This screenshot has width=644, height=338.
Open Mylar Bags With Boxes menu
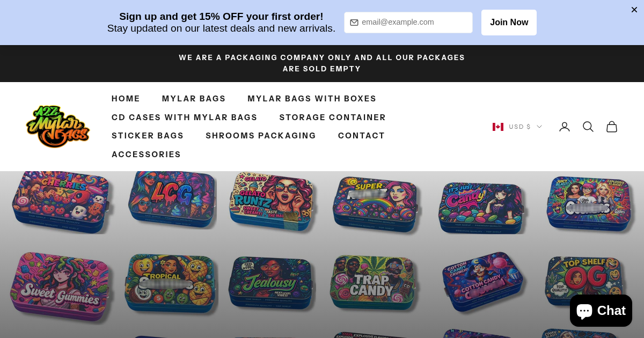pyautogui.click(x=312, y=99)
